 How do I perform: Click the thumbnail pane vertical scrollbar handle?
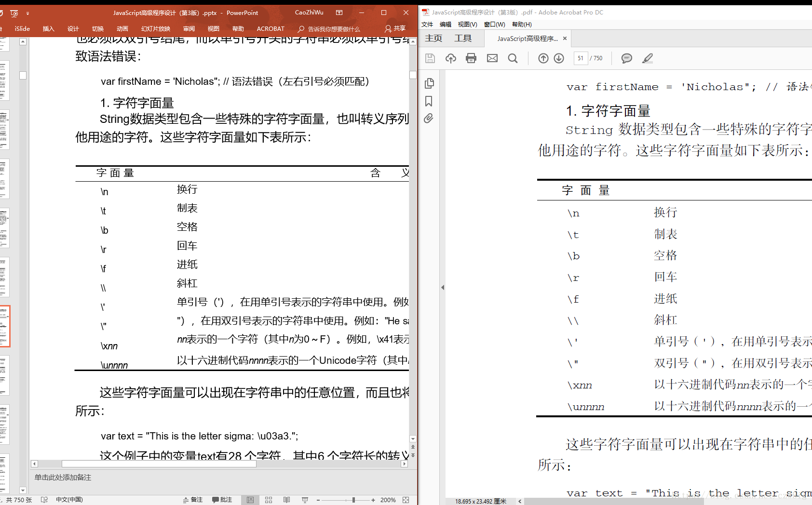tap(23, 75)
